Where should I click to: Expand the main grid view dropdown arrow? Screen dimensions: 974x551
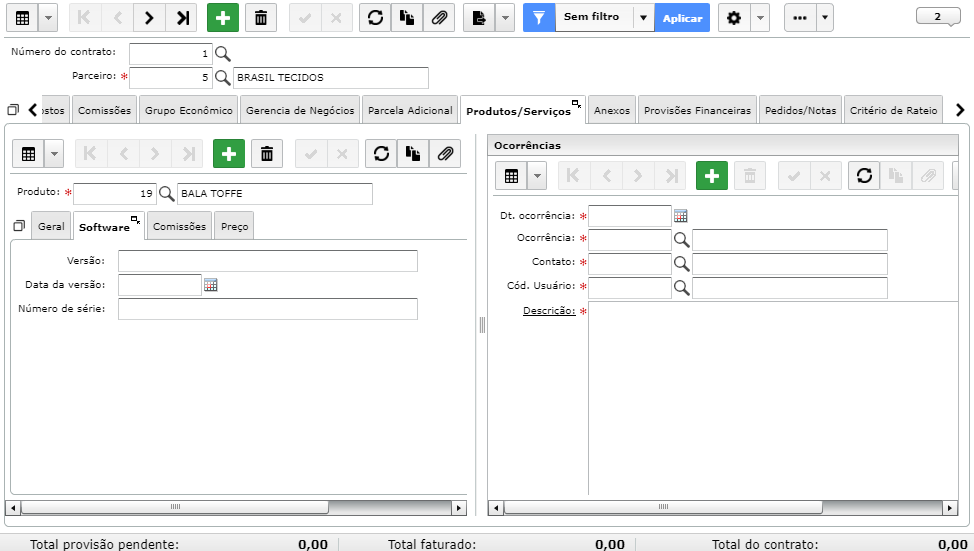click(48, 18)
